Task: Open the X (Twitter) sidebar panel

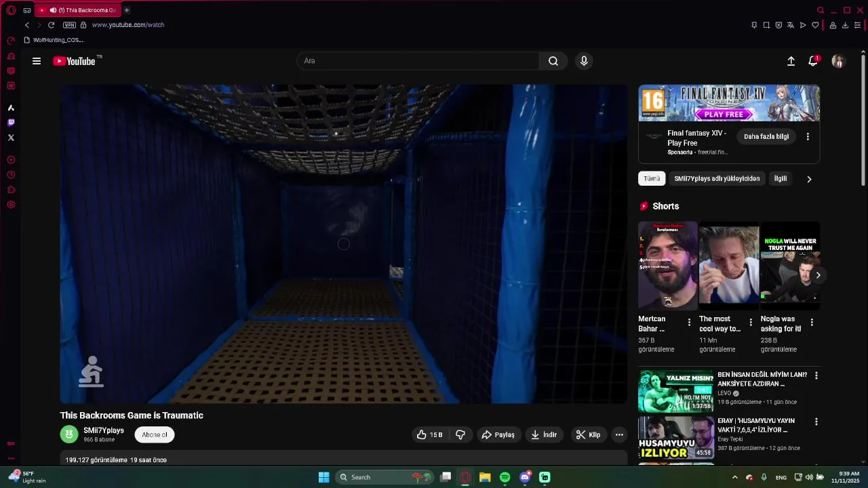Action: tap(11, 138)
